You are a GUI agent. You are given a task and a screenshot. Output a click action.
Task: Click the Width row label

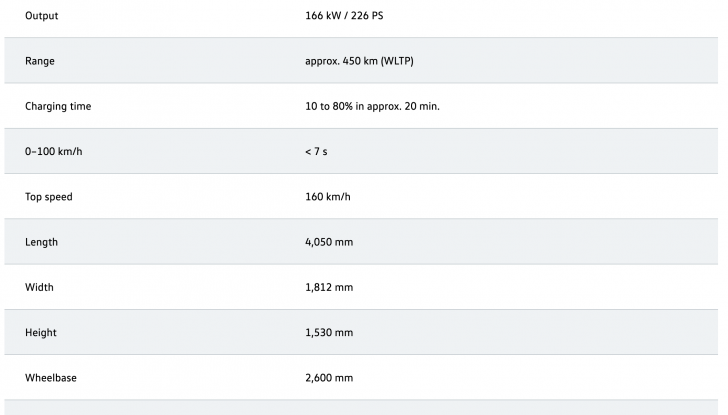(x=39, y=287)
